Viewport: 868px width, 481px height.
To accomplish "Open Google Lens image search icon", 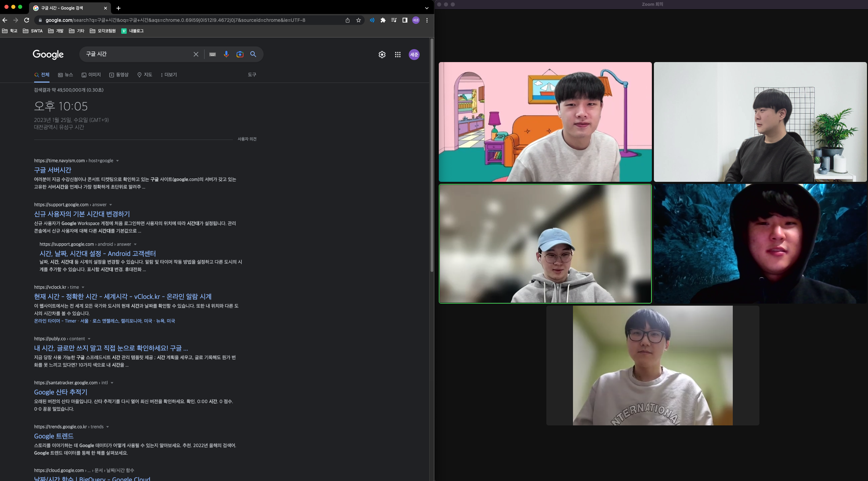I will coord(240,54).
